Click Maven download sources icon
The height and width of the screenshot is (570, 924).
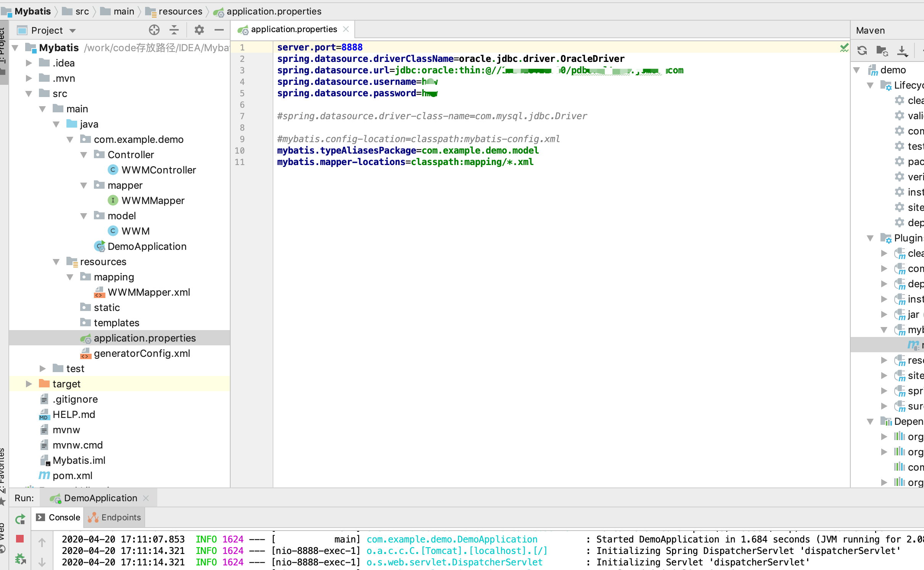(902, 50)
